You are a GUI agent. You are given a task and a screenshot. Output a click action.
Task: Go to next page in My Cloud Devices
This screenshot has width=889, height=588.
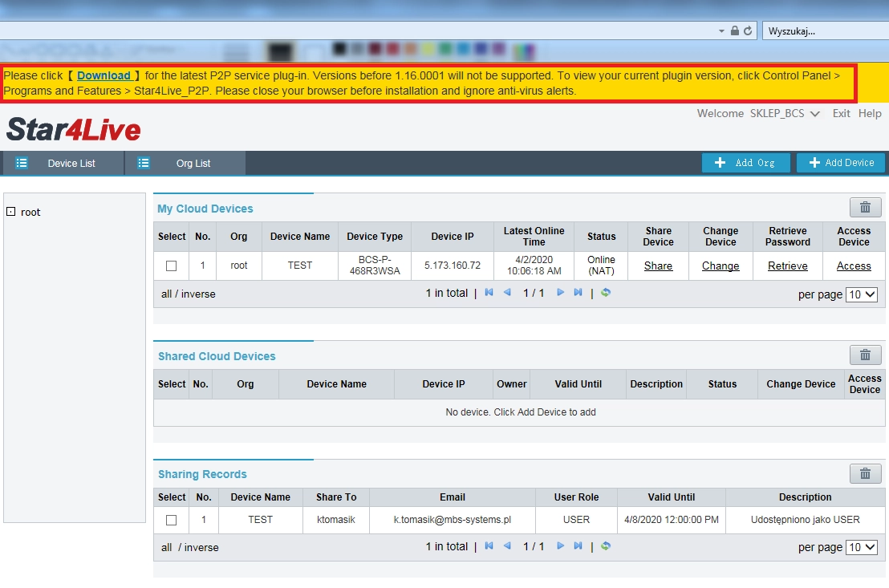[x=560, y=293]
